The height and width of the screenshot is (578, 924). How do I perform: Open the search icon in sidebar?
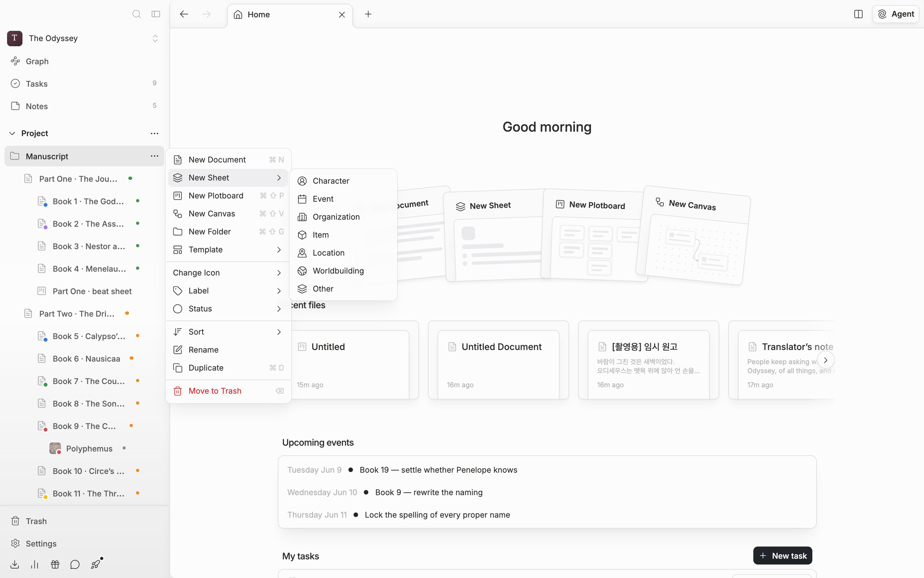tap(136, 14)
